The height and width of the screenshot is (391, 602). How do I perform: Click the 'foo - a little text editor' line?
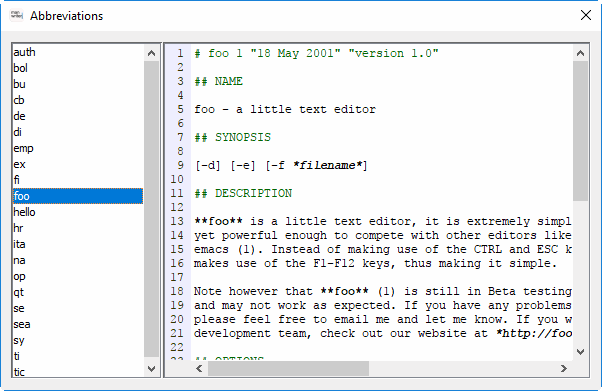click(285, 109)
